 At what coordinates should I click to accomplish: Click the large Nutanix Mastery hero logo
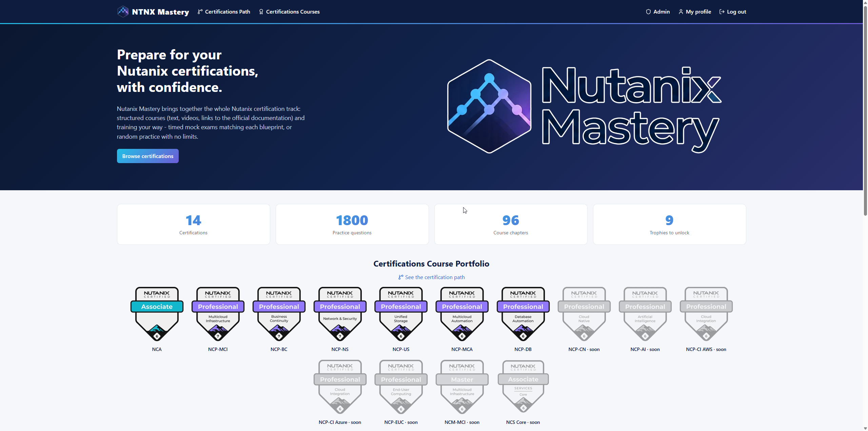click(x=584, y=106)
